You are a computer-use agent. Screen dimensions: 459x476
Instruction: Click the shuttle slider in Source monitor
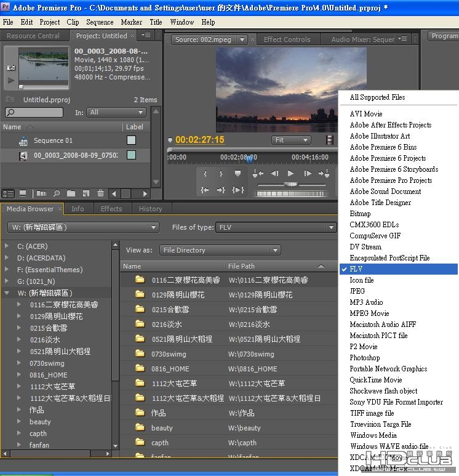[x=291, y=184]
